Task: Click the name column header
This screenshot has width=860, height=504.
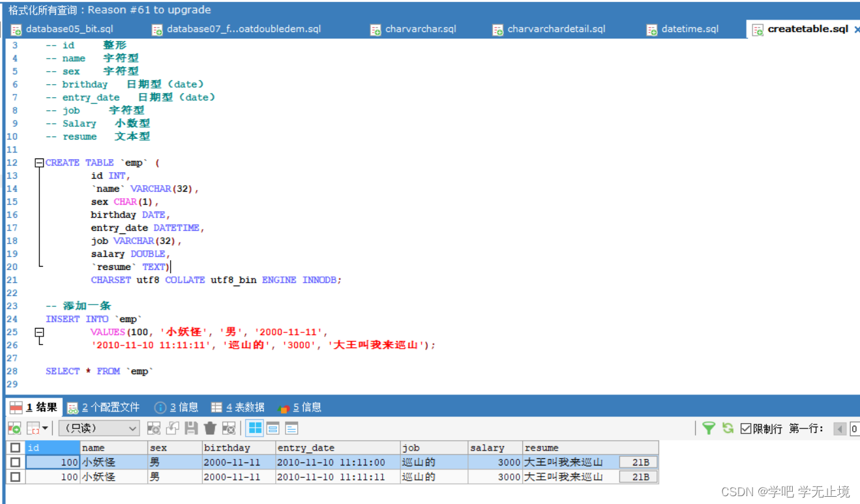Action: (x=113, y=448)
